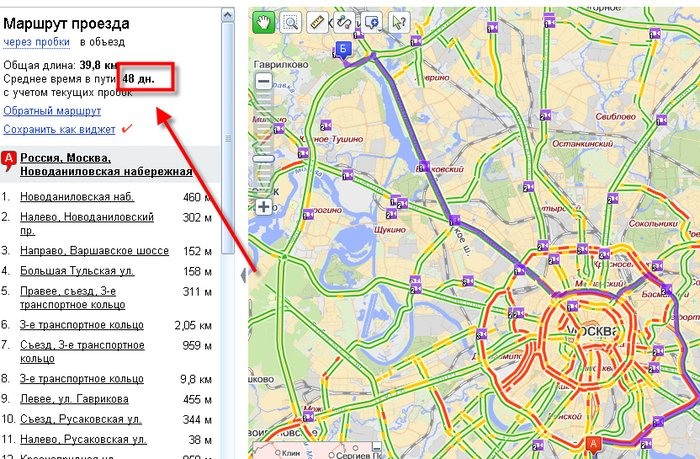Select step 'Большая Тульская ул.'
The height and width of the screenshot is (459, 700).
tap(76, 271)
